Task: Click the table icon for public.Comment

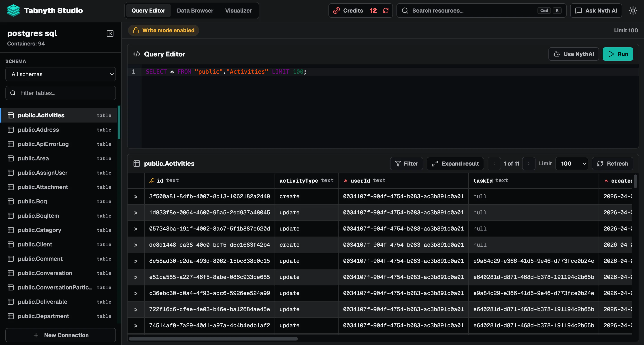Action: [x=11, y=259]
